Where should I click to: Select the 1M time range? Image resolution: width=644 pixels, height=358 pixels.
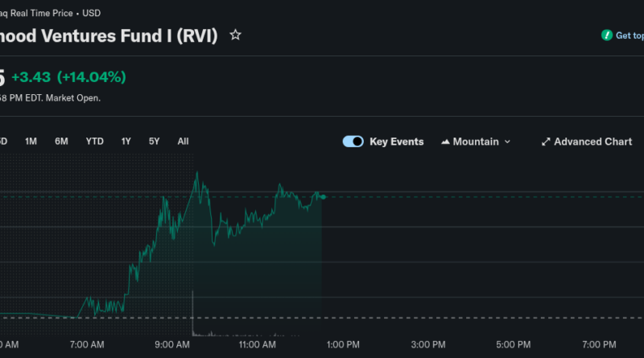coord(31,142)
